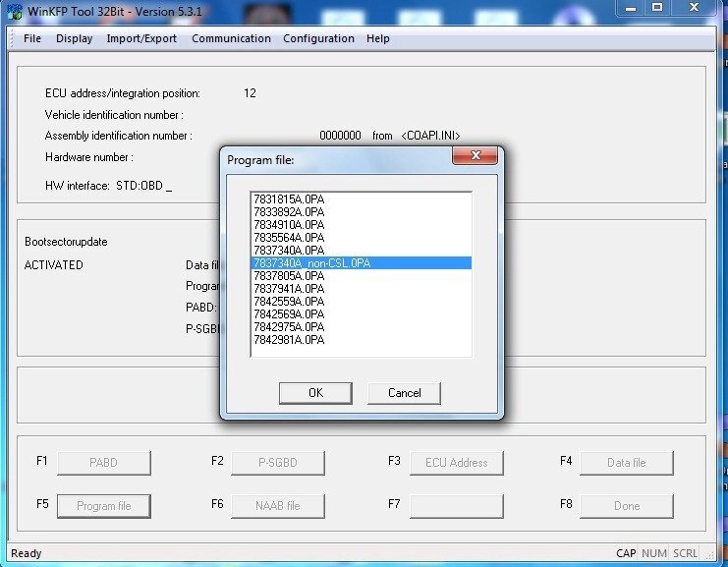Click the <COAPI.INI> source text
Image resolution: width=728 pixels, height=567 pixels.
tap(430, 136)
